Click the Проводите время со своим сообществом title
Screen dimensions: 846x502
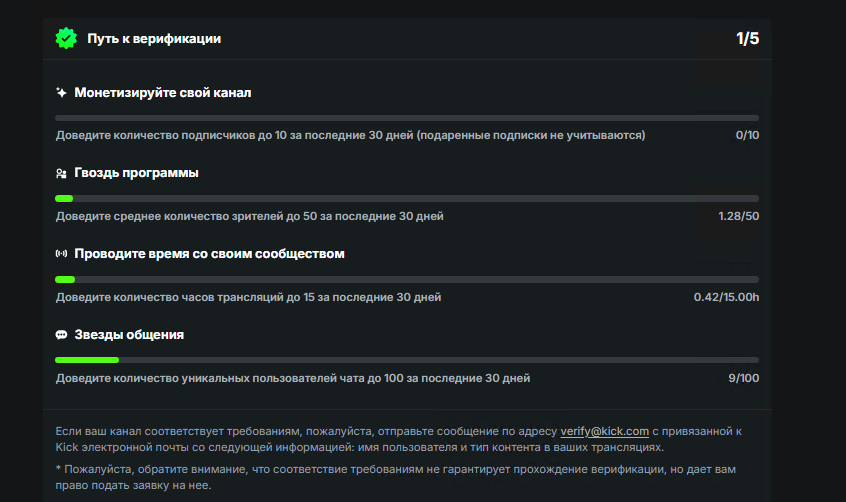tap(209, 254)
